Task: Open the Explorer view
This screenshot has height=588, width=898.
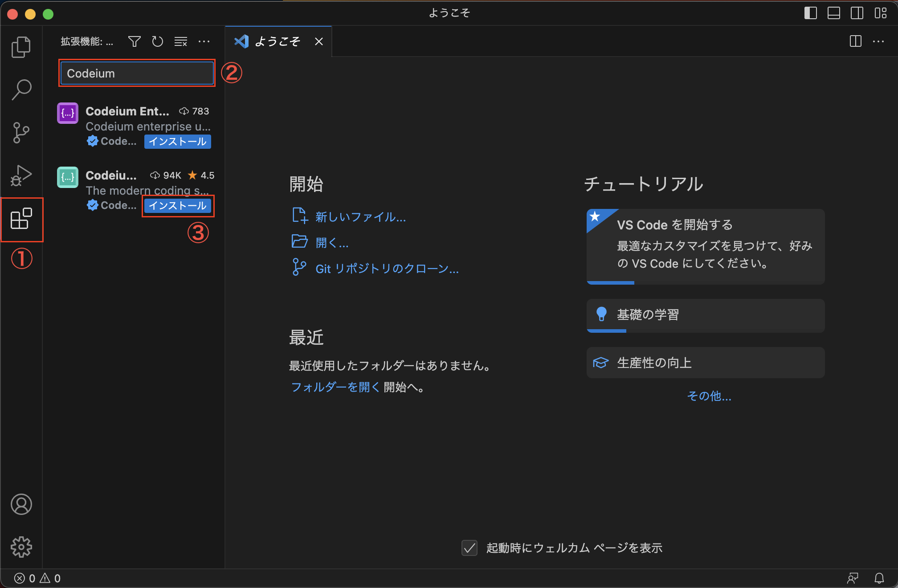Action: [21, 46]
